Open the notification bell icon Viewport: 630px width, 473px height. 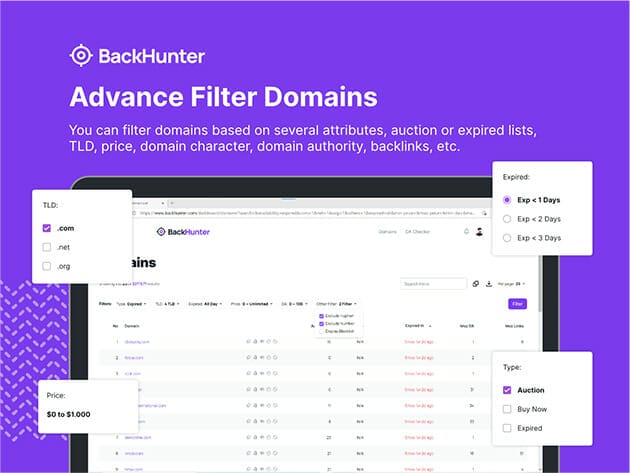466,232
